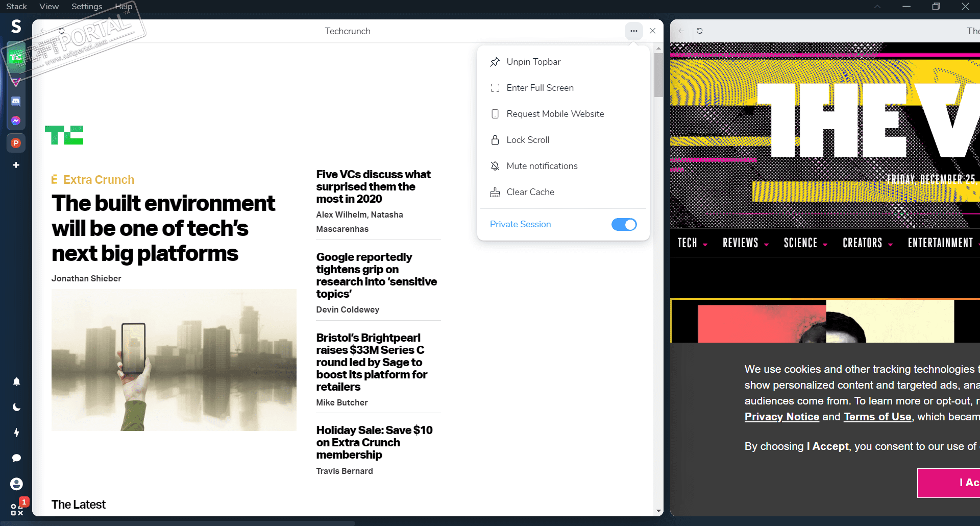Open the hand-holding-phone article image
The height and width of the screenshot is (526, 980).
pyautogui.click(x=174, y=360)
